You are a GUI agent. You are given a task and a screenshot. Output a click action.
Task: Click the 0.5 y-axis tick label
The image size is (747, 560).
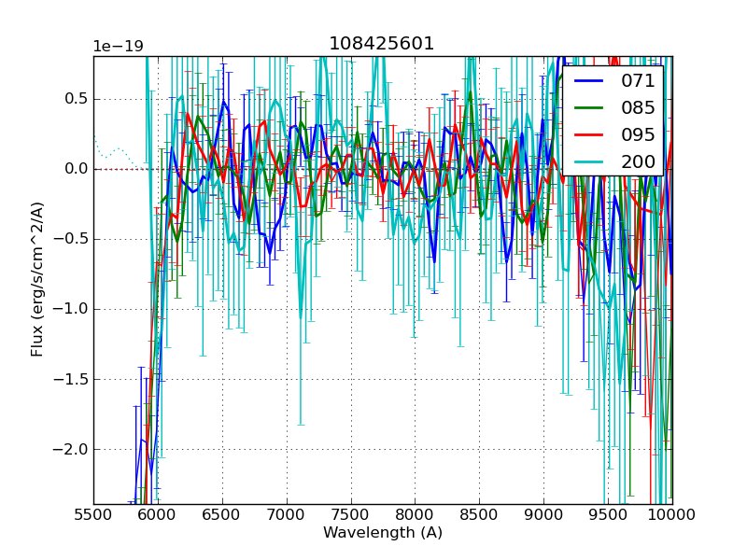pyautogui.click(x=75, y=99)
